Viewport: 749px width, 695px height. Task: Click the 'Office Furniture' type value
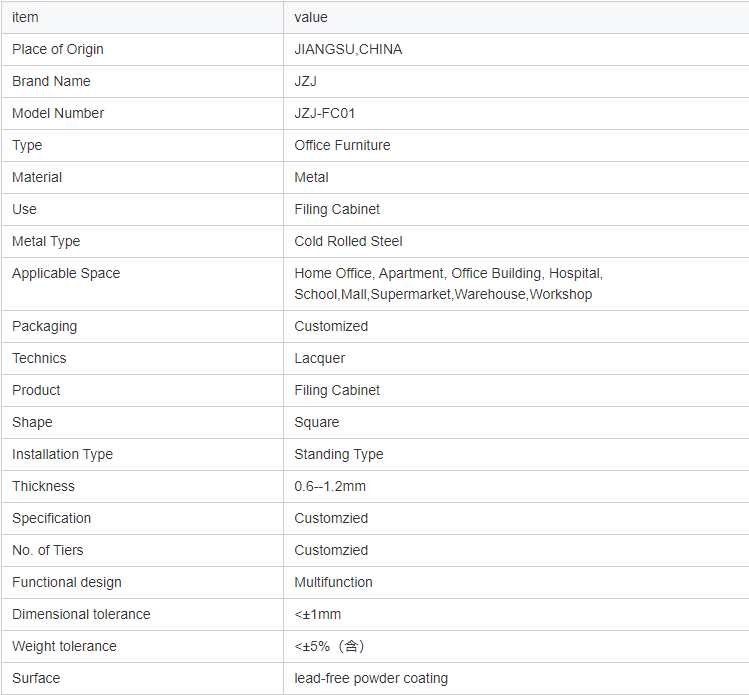[342, 145]
